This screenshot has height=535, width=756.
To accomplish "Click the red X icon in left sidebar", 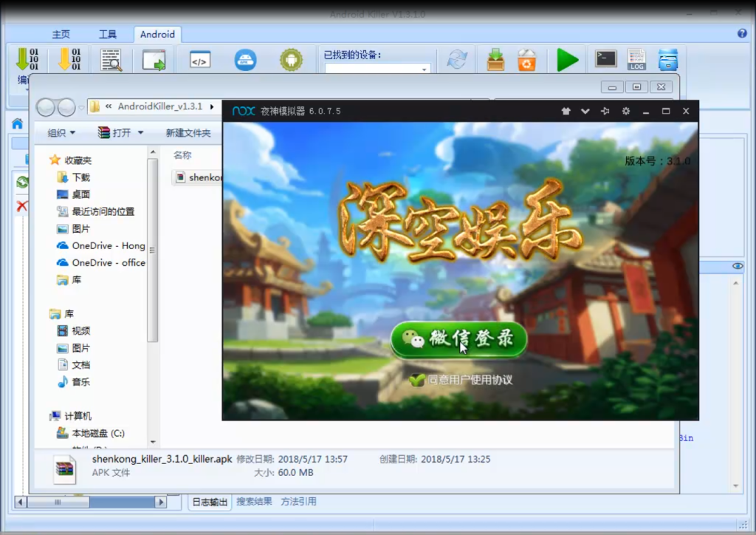I will coord(21,206).
